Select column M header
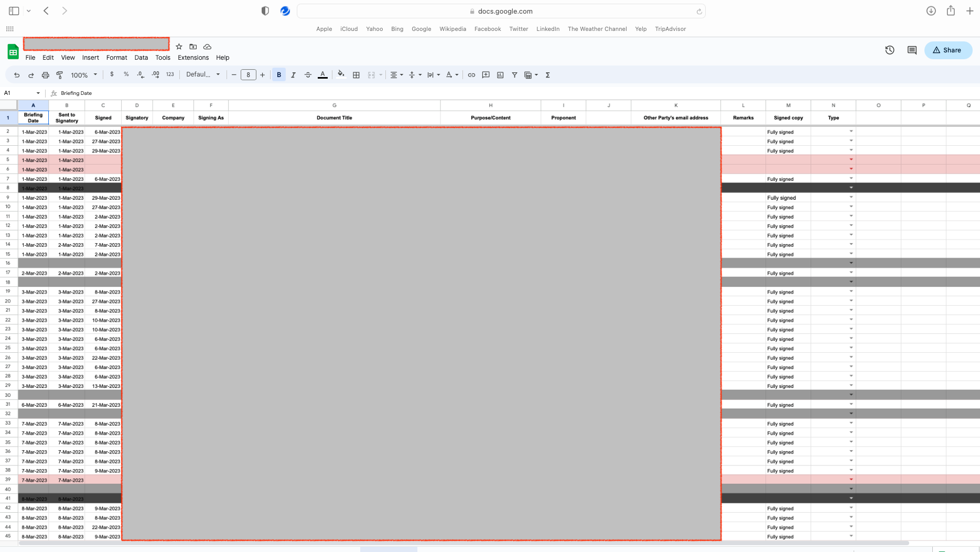This screenshot has height=552, width=980. [788, 105]
